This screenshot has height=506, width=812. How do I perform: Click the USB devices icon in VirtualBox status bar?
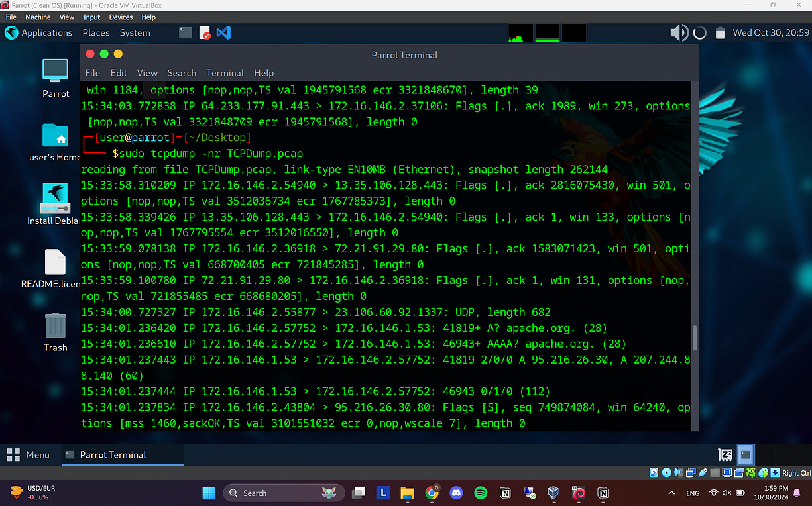pyautogui.click(x=704, y=472)
